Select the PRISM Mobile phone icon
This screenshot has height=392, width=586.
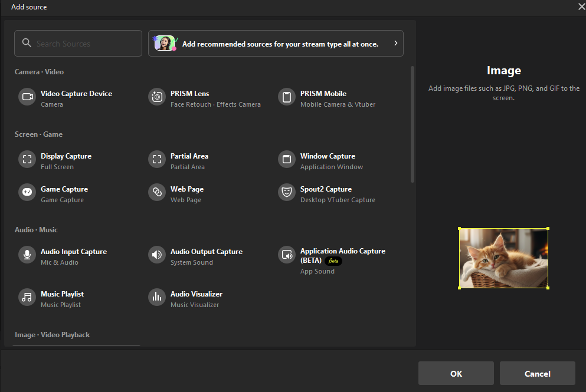[287, 97]
